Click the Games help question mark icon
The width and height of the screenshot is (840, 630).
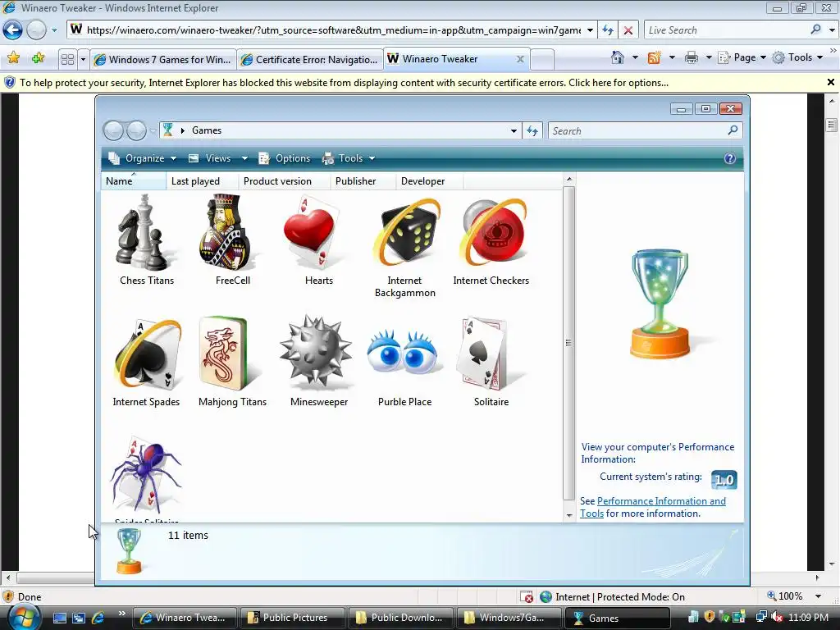coord(729,158)
